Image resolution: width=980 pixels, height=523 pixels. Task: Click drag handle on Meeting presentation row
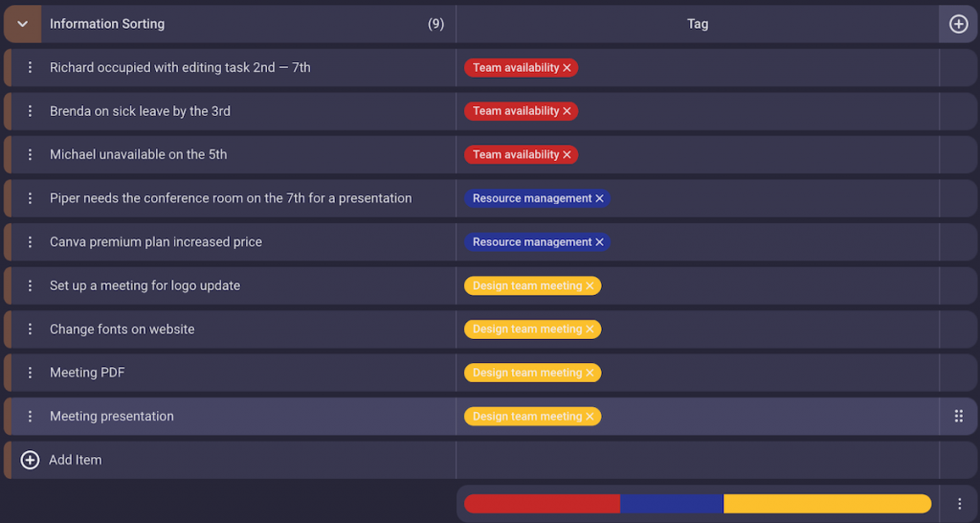[x=958, y=417]
